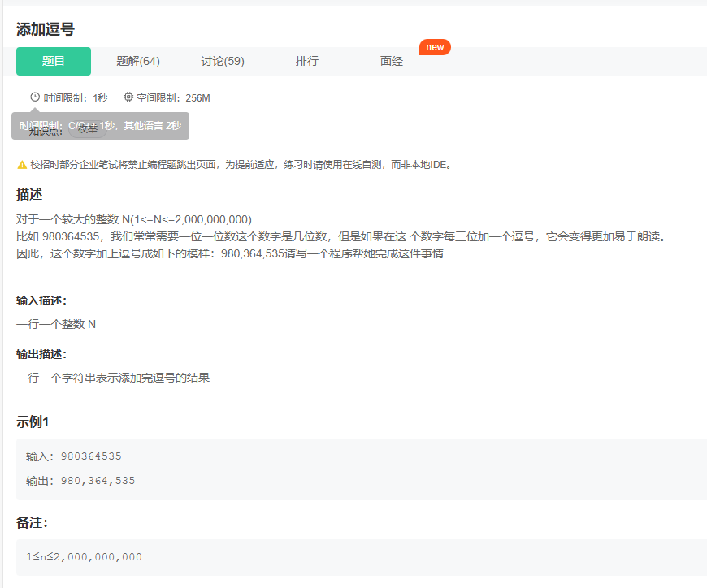This screenshot has width=707, height=588.
Task: Click the 添加逗号 title
Action: pyautogui.click(x=46, y=30)
